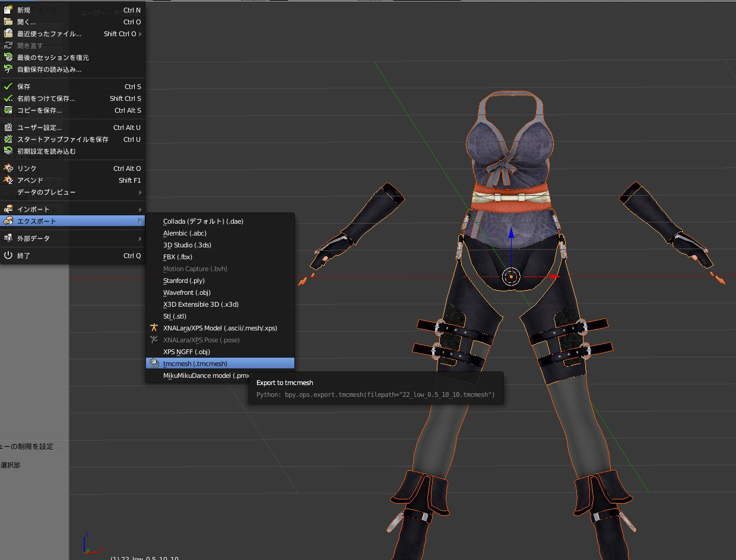Export as XPS NGFF (.obj)

pyautogui.click(x=220, y=352)
